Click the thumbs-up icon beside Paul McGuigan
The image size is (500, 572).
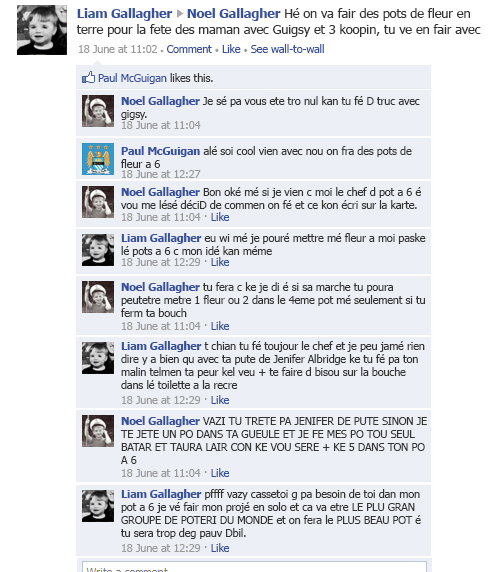(x=88, y=77)
